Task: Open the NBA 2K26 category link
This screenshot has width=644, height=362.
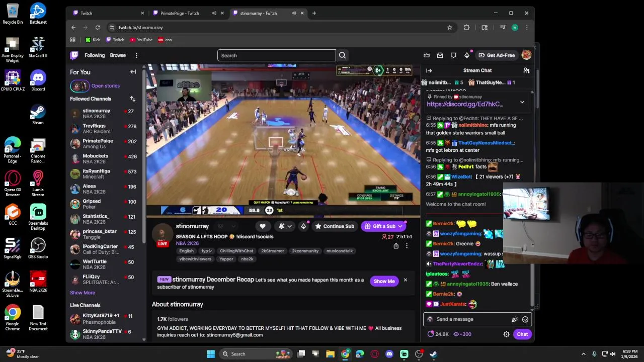Action: (x=187, y=243)
